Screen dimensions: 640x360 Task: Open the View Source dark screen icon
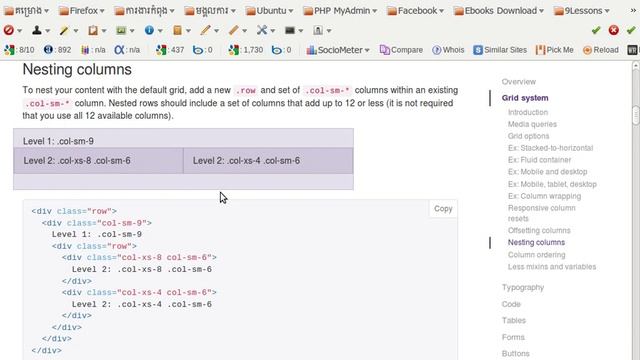point(290,30)
